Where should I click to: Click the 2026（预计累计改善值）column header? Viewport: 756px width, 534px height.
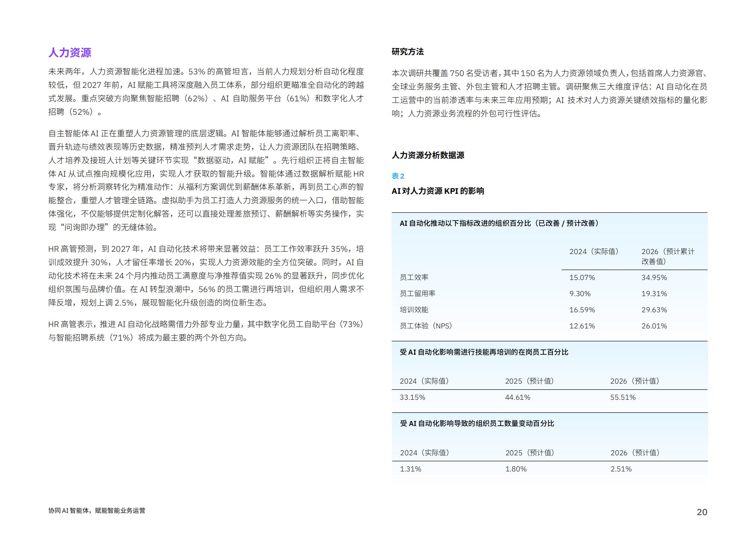668,256
